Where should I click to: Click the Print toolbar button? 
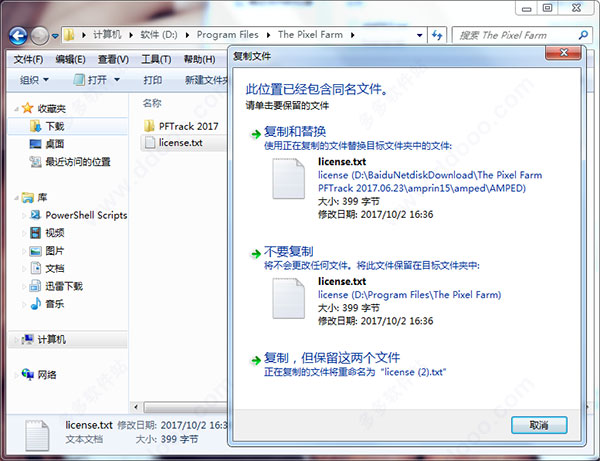152,80
